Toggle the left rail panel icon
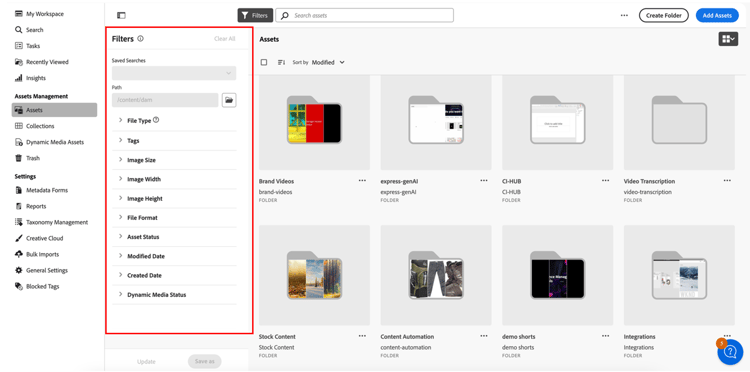The width and height of the screenshot is (750, 372). click(121, 15)
